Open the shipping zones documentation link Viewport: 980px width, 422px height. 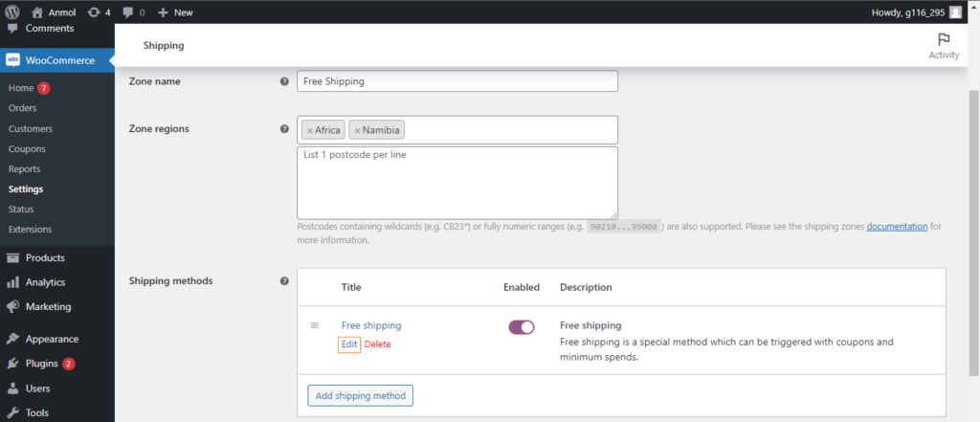(x=897, y=227)
